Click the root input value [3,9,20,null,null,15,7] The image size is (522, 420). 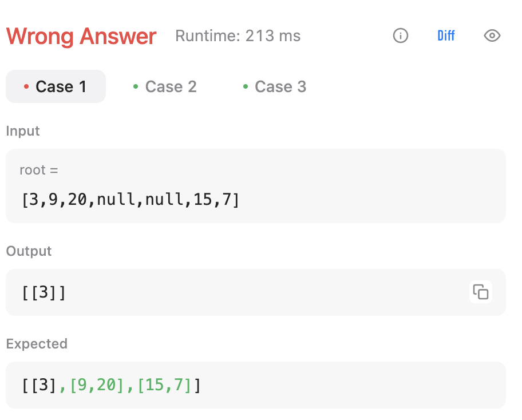pyautogui.click(x=130, y=200)
